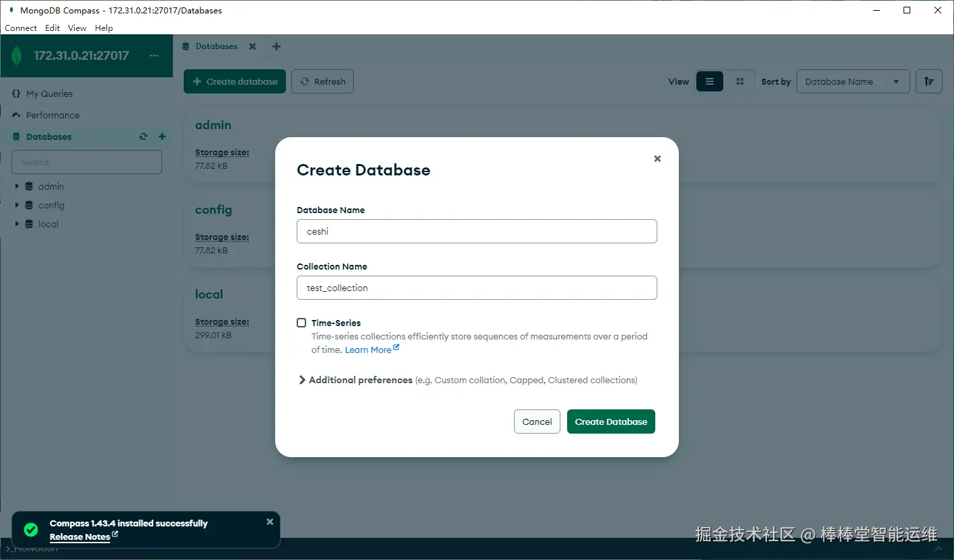
Task: Switch to grid view
Action: (x=740, y=81)
